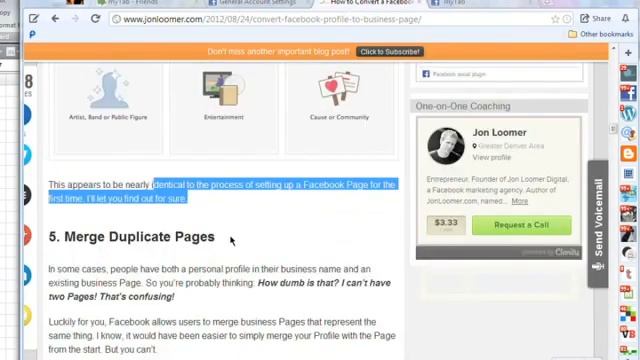Click Jon Loomer's profile photo

click(x=446, y=146)
